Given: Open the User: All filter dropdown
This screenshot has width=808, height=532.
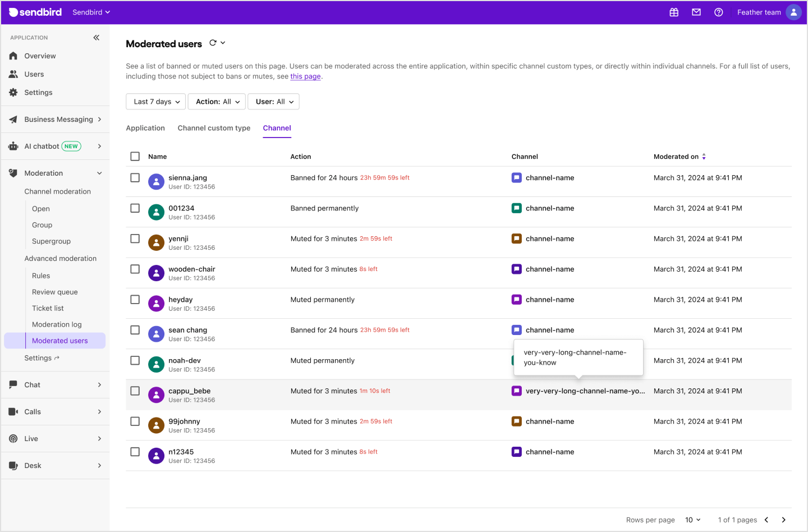Looking at the screenshot, I should tap(273, 102).
